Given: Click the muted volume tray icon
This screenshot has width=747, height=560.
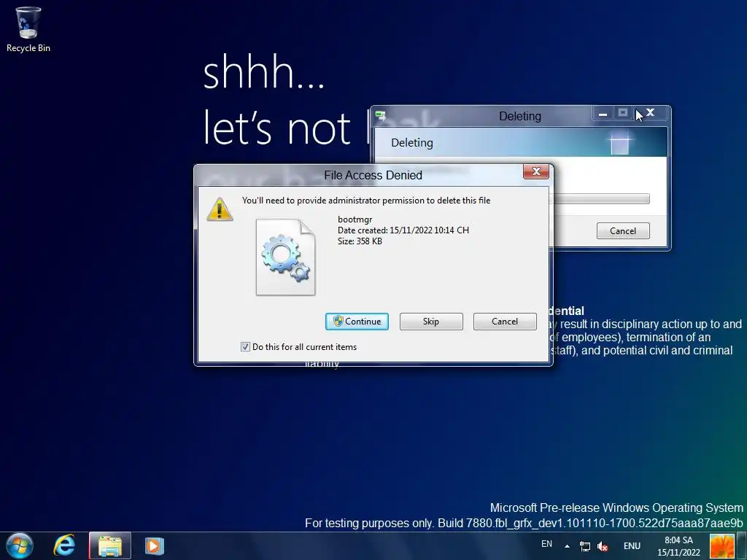Looking at the screenshot, I should click(603, 547).
